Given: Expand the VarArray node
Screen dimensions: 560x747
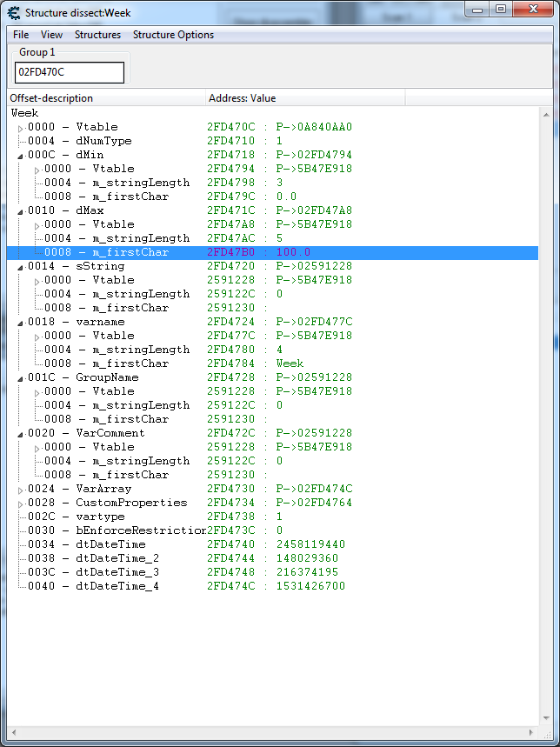Looking at the screenshot, I should 20,490.
